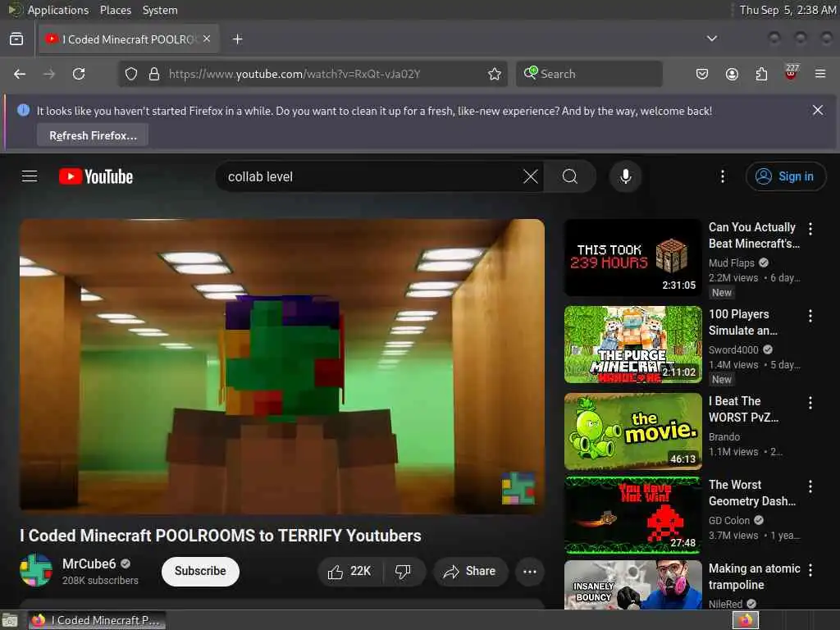Open the Extensions puzzle icon
The height and width of the screenshot is (630, 840).
coord(761,74)
